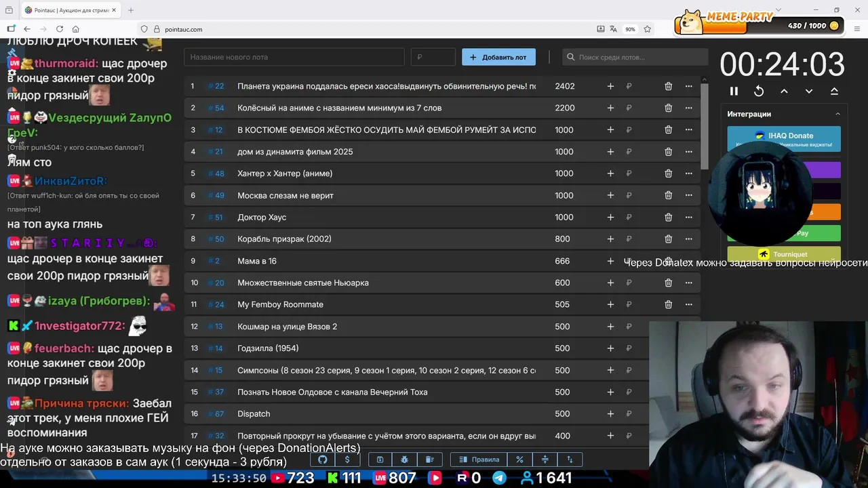Click the lot list vertical scrollbar

pyautogui.click(x=705, y=125)
